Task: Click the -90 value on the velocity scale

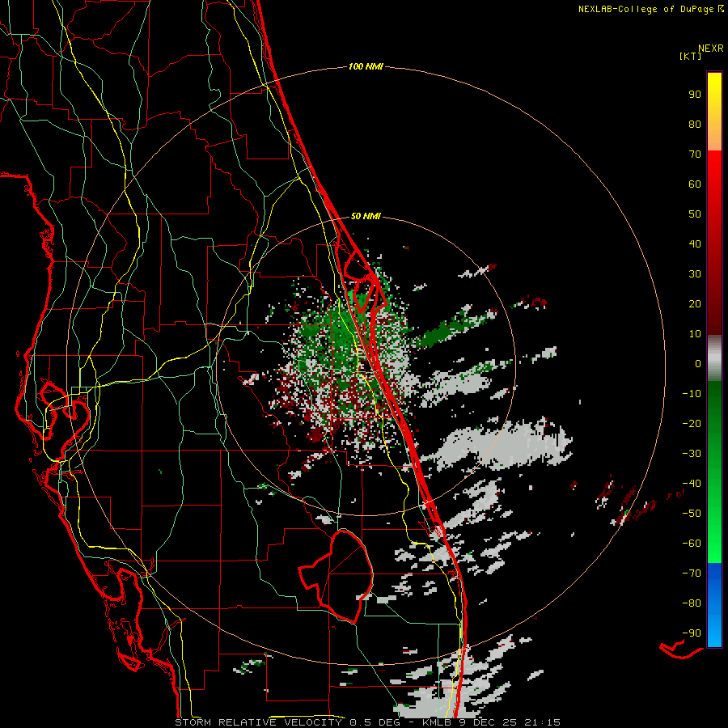Action: (692, 633)
